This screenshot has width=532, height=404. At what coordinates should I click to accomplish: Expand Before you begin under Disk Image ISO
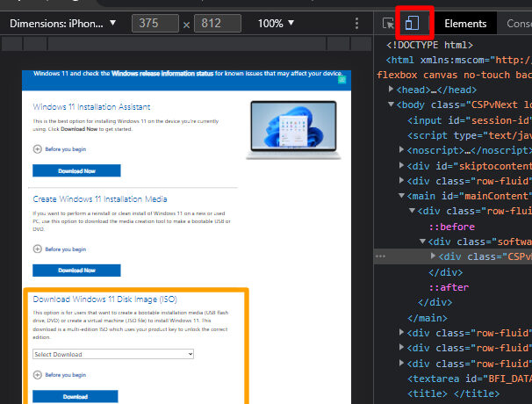(x=60, y=375)
